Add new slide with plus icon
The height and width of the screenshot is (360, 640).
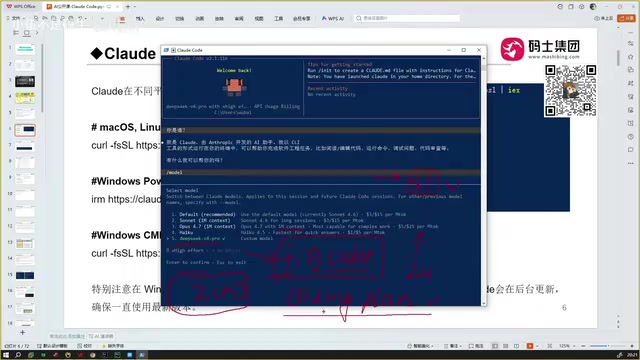[x=22, y=333]
